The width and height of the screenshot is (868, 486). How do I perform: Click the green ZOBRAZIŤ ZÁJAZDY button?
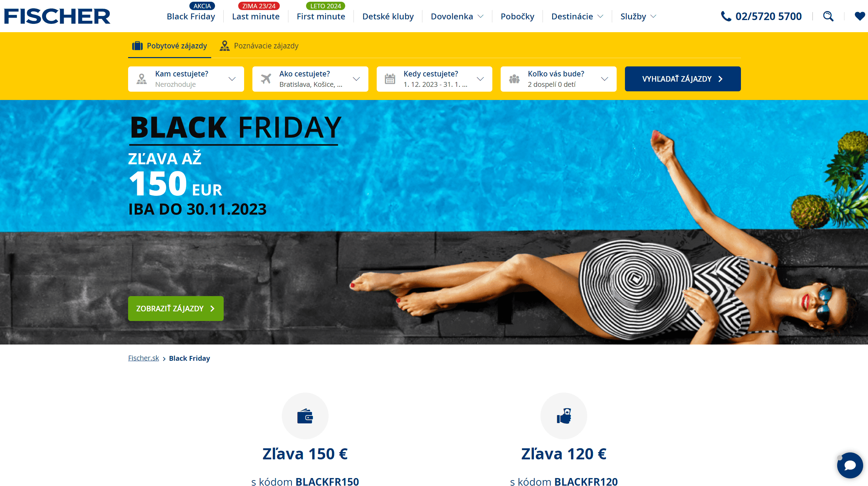click(x=176, y=309)
